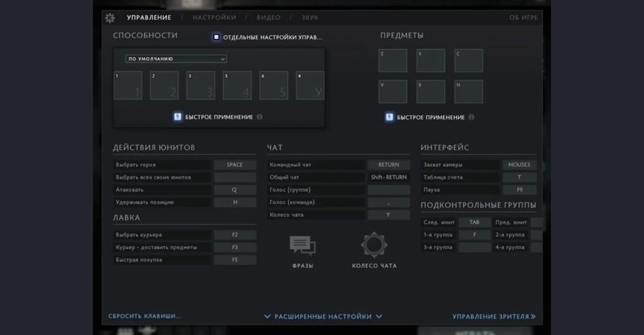Rebind RETURN key for Командный чат
This screenshot has height=335, width=644.
tap(389, 165)
